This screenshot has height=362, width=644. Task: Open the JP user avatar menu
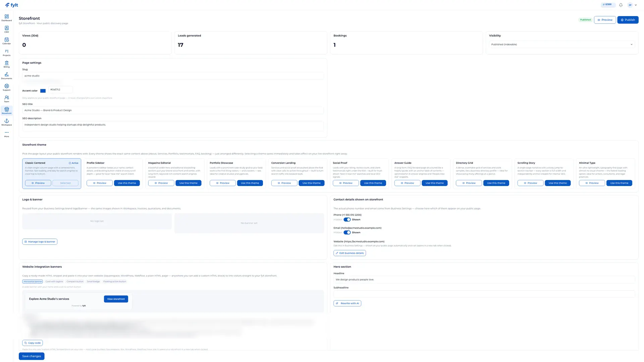point(632,5)
